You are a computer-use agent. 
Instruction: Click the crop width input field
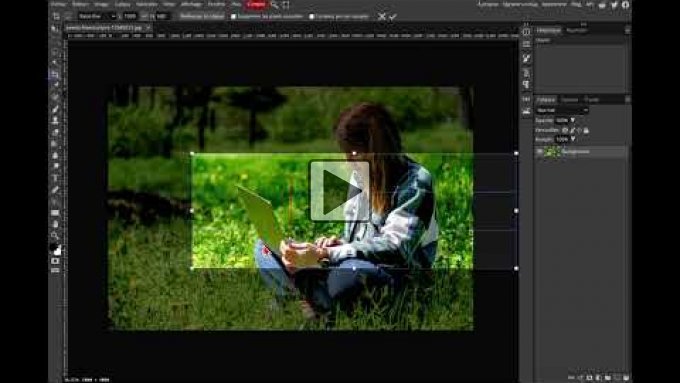tap(131, 16)
